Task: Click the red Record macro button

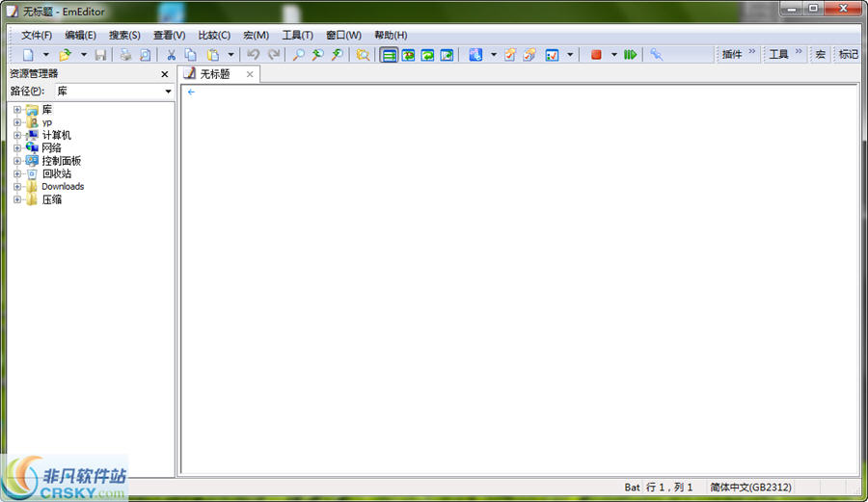Action: (596, 55)
